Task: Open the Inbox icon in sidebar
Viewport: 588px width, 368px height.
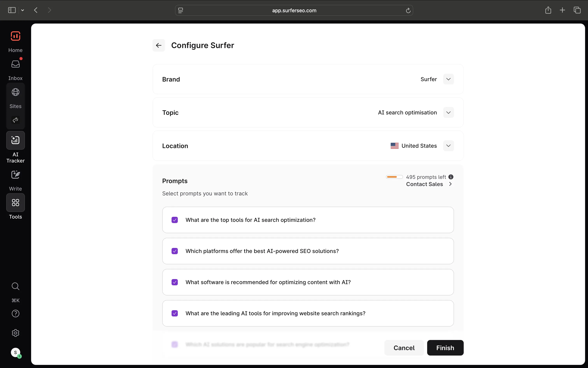Action: pyautogui.click(x=15, y=64)
